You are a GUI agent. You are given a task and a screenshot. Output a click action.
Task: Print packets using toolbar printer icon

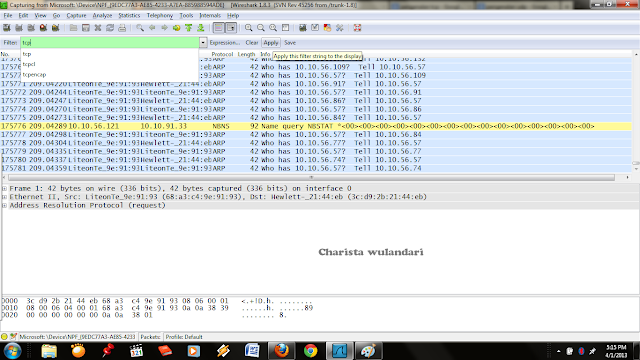point(122,28)
